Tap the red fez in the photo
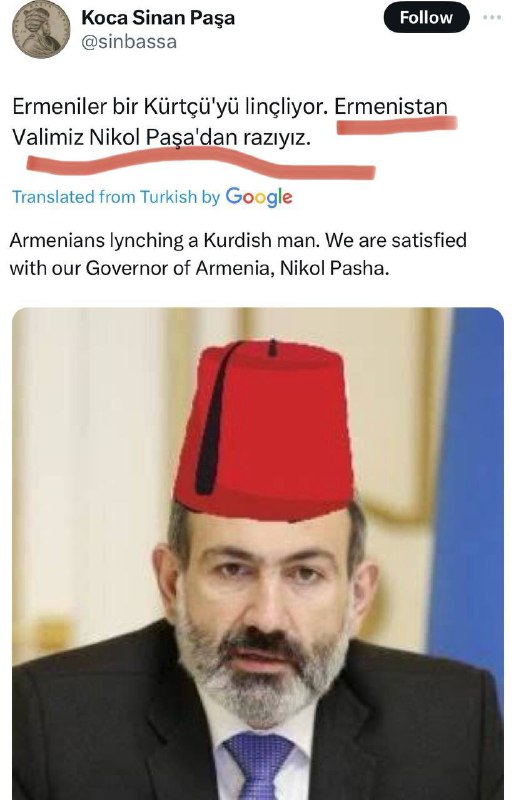The height and width of the screenshot is (800, 516). 264,430
